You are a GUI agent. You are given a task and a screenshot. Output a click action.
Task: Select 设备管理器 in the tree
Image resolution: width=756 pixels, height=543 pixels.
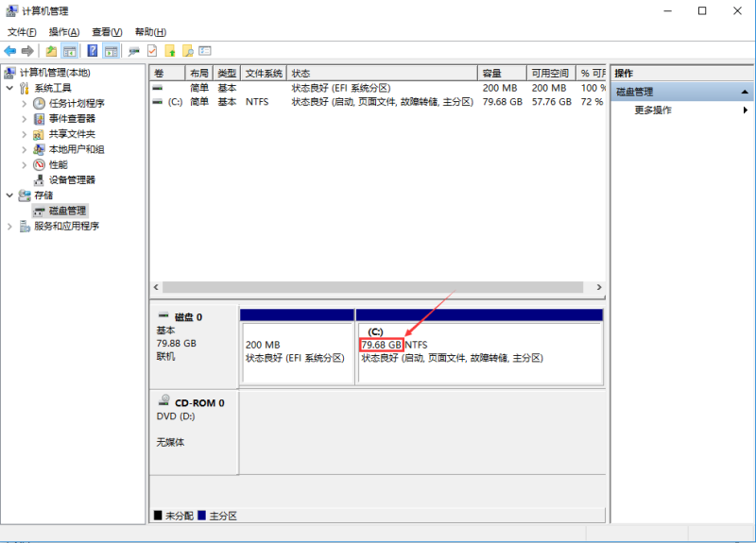(x=72, y=179)
